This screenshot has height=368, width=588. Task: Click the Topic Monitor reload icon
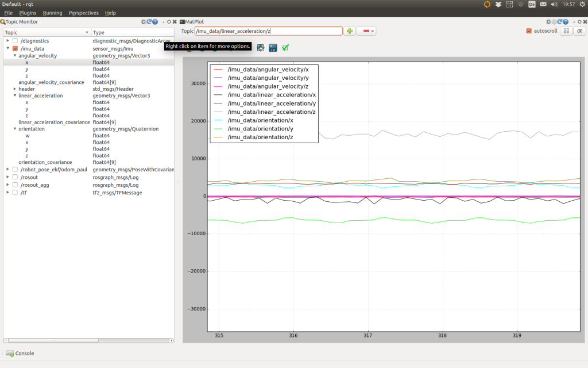coord(149,22)
